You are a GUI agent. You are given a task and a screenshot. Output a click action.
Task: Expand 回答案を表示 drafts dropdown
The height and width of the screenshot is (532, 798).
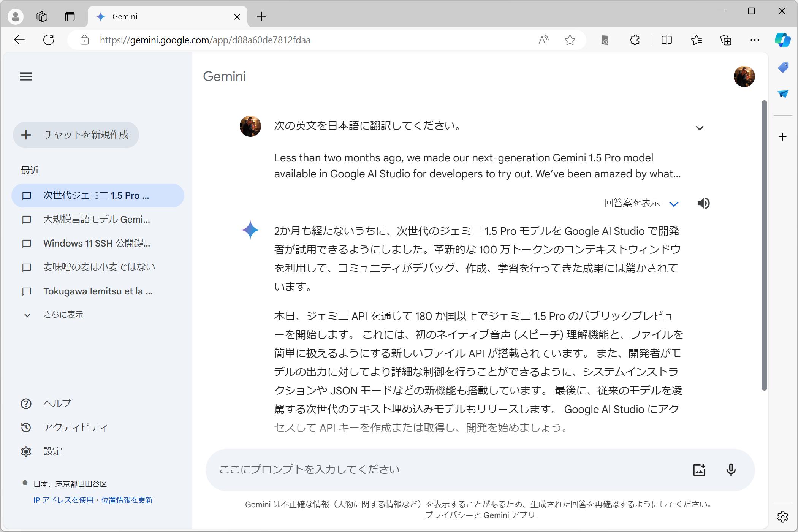pyautogui.click(x=641, y=203)
